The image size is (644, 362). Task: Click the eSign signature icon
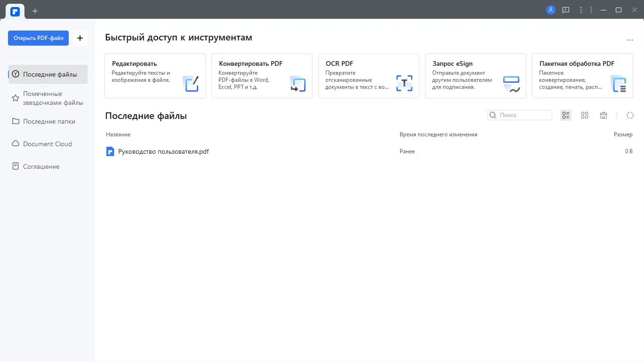(511, 83)
